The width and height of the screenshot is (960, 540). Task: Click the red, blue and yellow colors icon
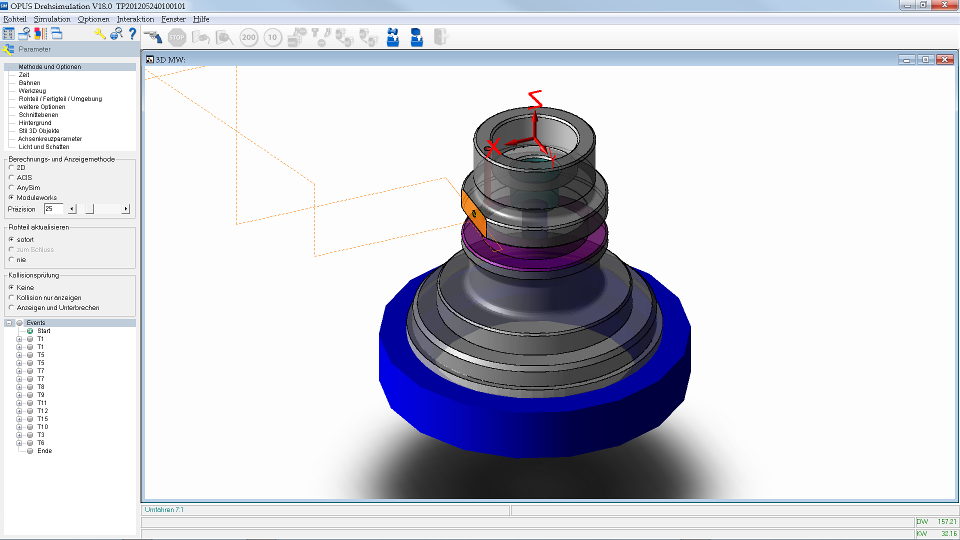pyautogui.click(x=40, y=34)
